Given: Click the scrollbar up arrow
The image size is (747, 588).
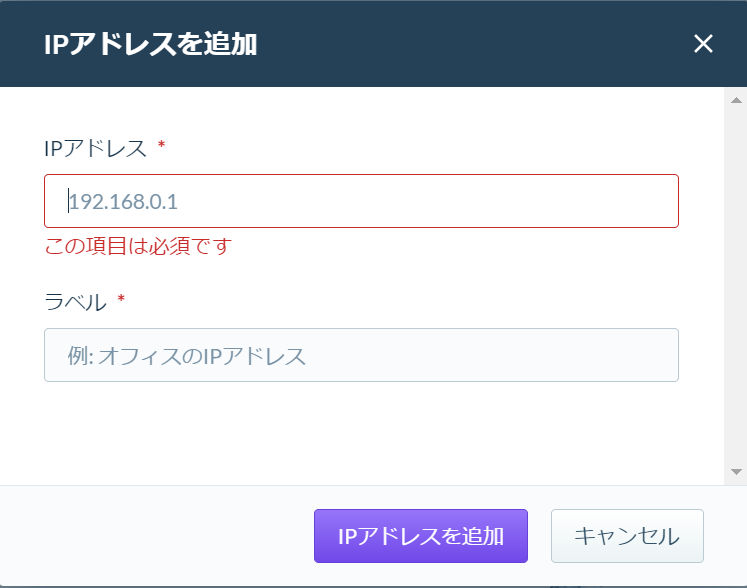Looking at the screenshot, I should [x=736, y=100].
